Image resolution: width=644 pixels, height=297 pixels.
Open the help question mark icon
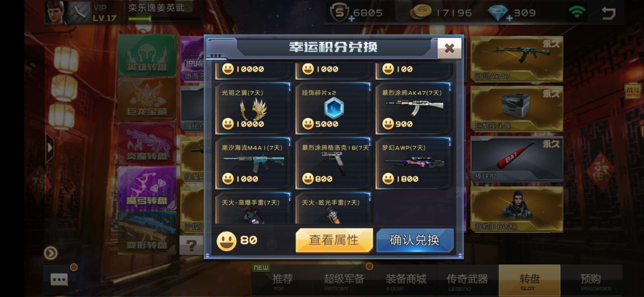[x=192, y=245]
